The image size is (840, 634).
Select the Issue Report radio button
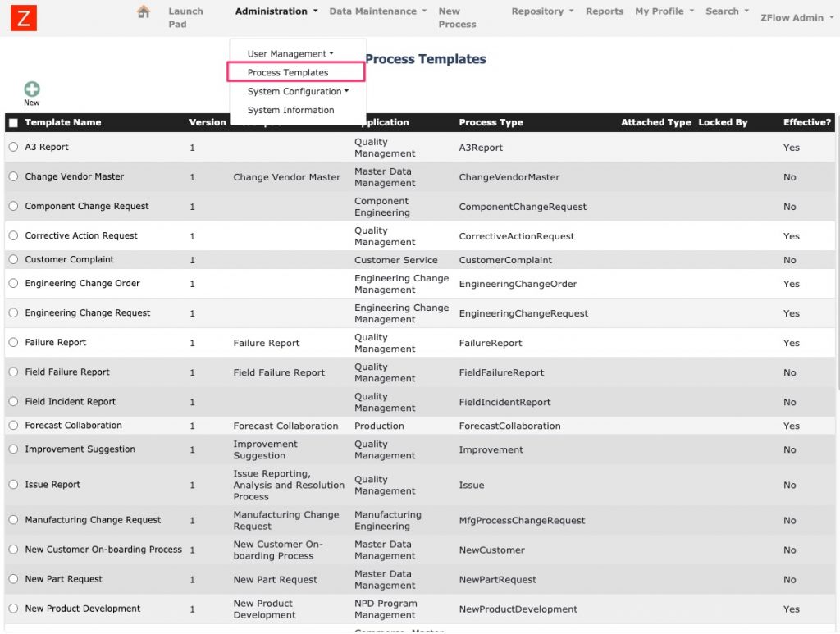pyautogui.click(x=13, y=484)
